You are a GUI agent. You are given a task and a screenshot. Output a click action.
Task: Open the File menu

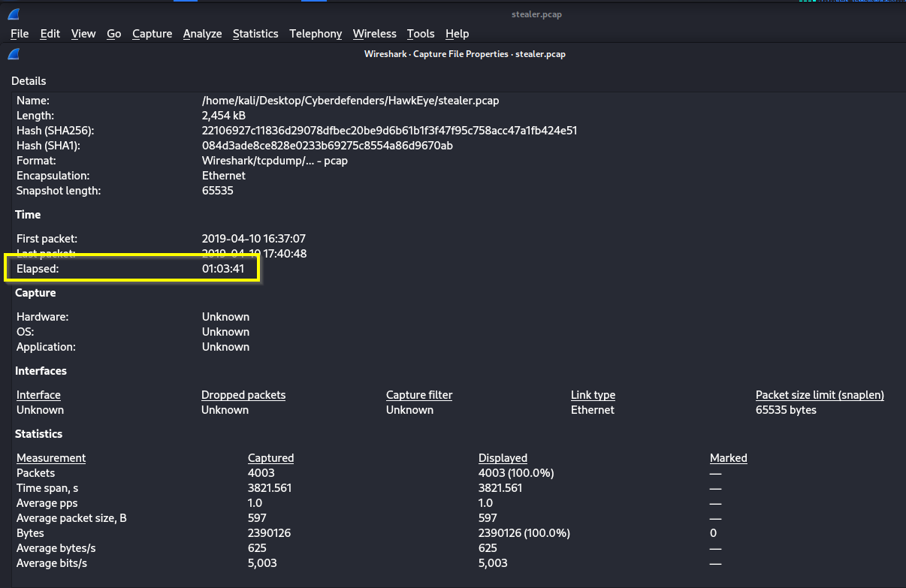(20, 34)
